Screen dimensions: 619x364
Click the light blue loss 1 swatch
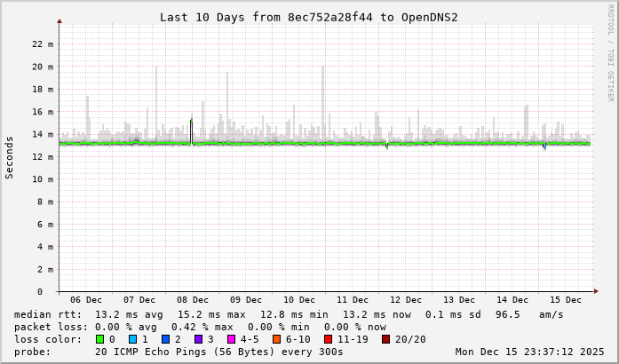pyautogui.click(x=132, y=339)
